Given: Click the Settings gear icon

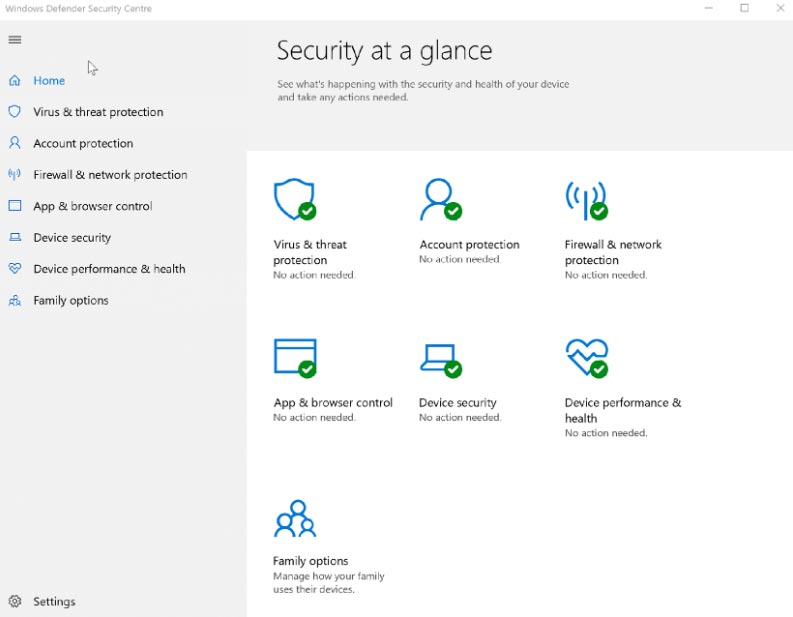Looking at the screenshot, I should click(x=15, y=601).
